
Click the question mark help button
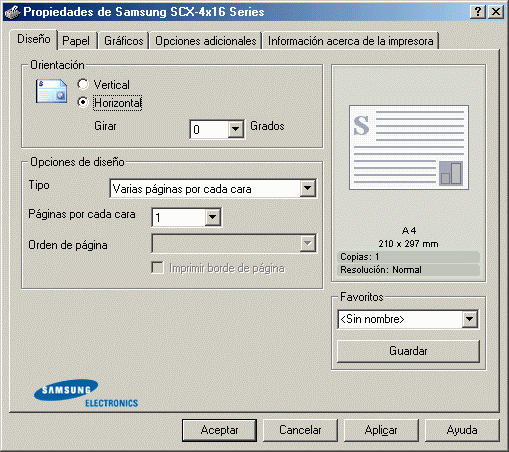click(x=477, y=12)
